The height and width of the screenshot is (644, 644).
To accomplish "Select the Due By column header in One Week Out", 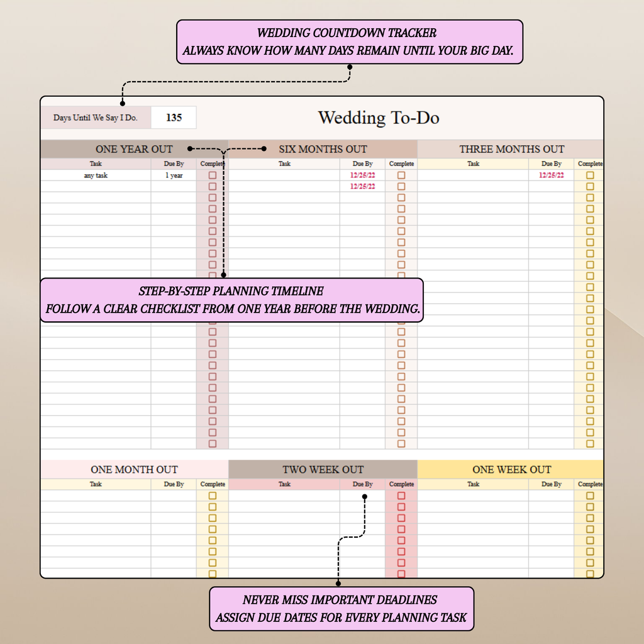I will (550, 484).
